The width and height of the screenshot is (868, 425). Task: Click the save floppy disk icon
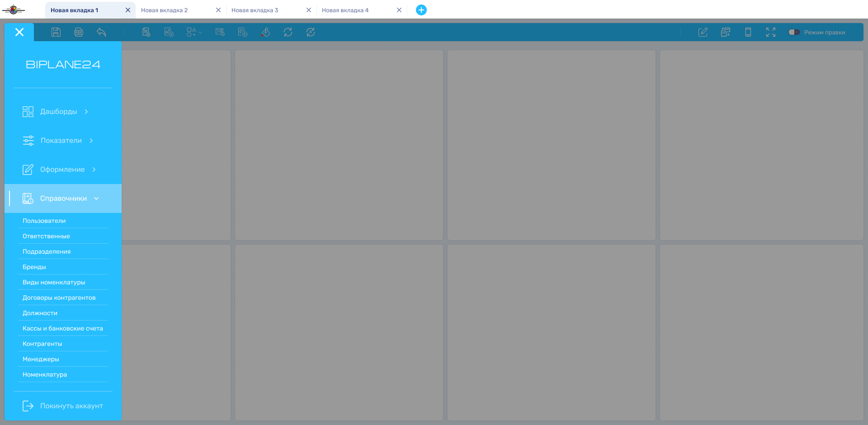click(56, 32)
